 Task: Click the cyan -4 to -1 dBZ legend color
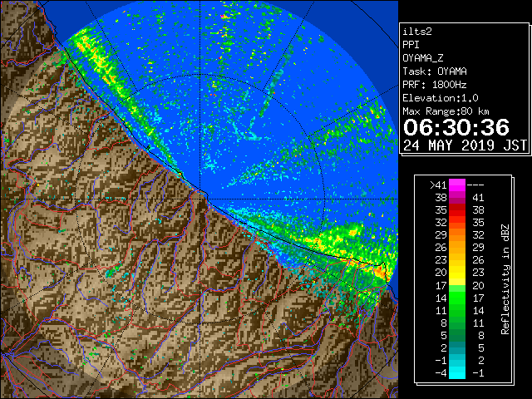click(x=457, y=372)
